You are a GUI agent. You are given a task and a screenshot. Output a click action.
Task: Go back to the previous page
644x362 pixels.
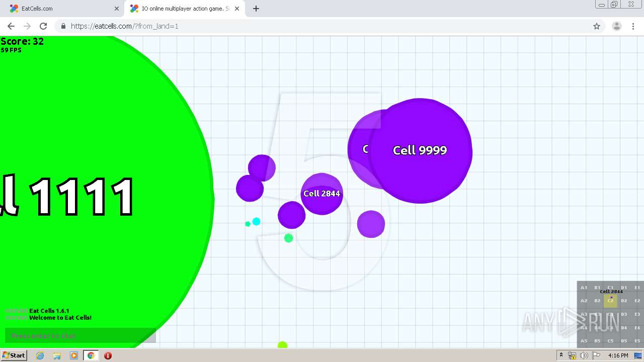click(11, 26)
